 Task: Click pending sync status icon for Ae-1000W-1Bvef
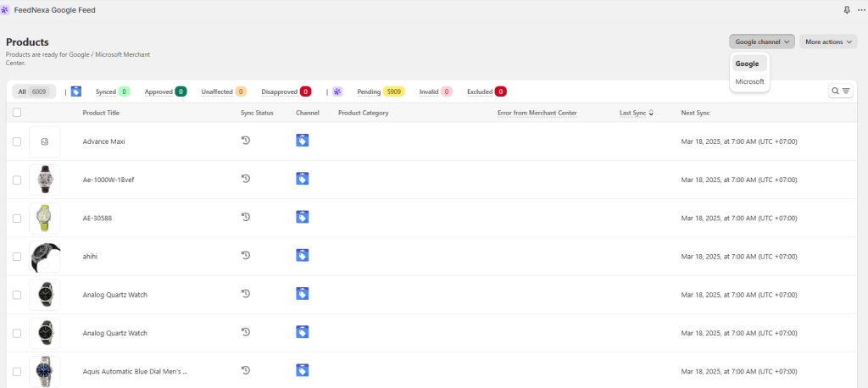tap(246, 178)
